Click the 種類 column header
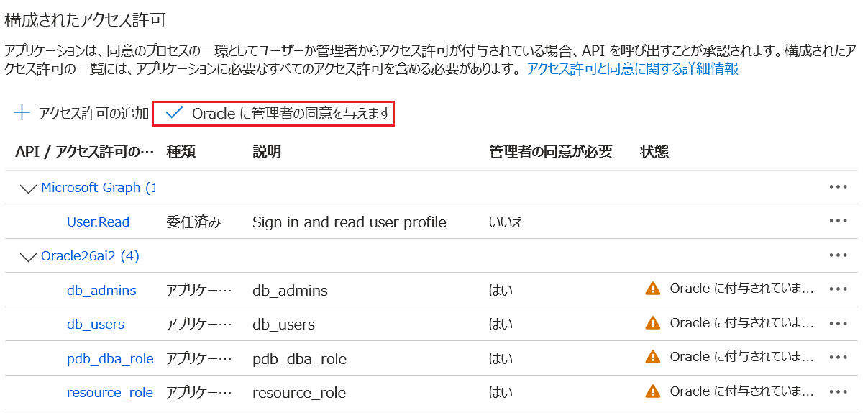Image resolution: width=868 pixels, height=413 pixels. (x=181, y=151)
